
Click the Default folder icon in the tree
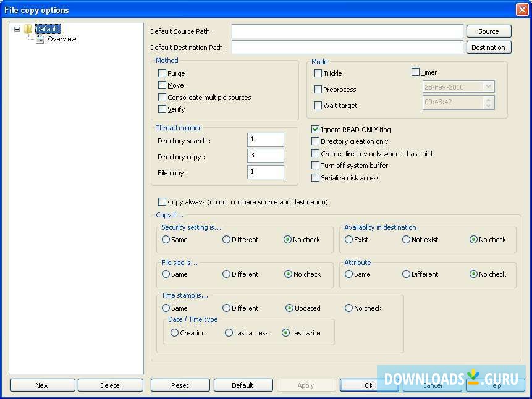coord(27,28)
